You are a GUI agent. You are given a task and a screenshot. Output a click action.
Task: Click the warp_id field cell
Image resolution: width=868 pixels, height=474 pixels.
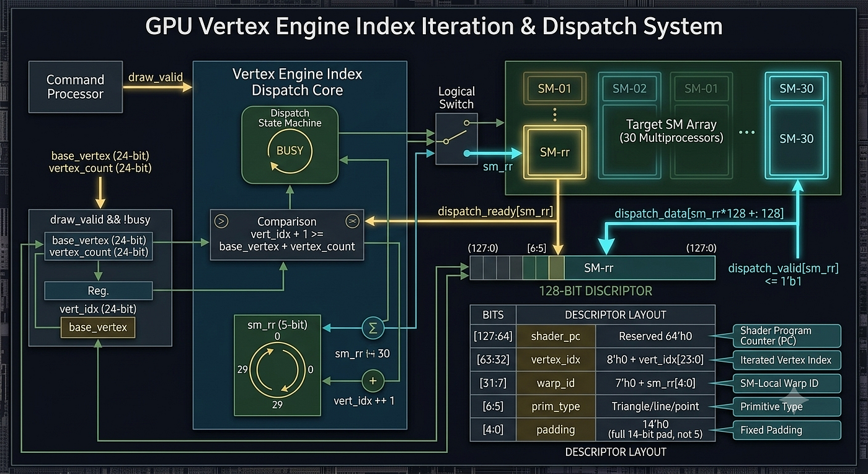(556, 383)
